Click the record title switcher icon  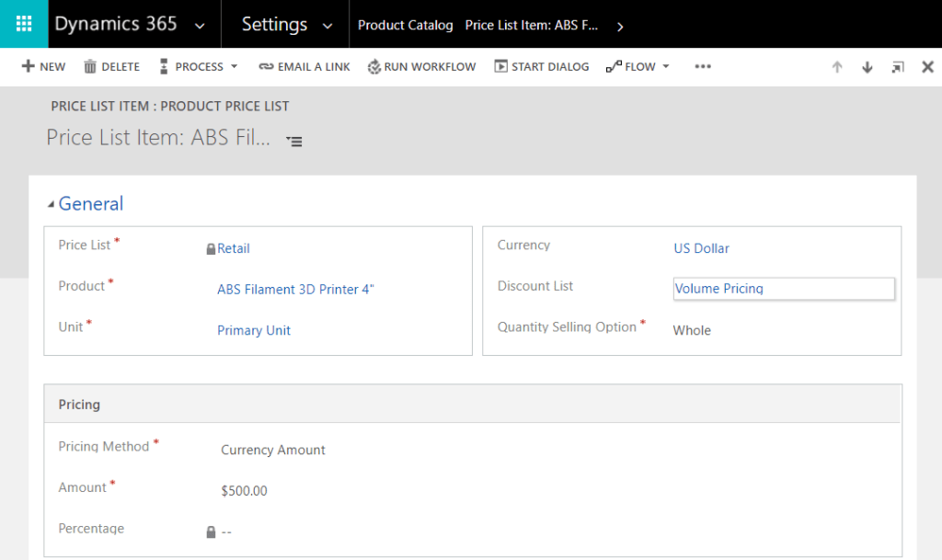293,141
